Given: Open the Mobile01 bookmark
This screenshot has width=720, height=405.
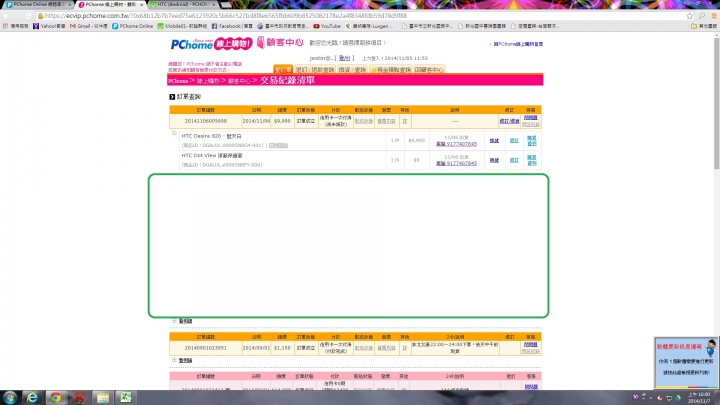Looking at the screenshot, I should point(182,26).
